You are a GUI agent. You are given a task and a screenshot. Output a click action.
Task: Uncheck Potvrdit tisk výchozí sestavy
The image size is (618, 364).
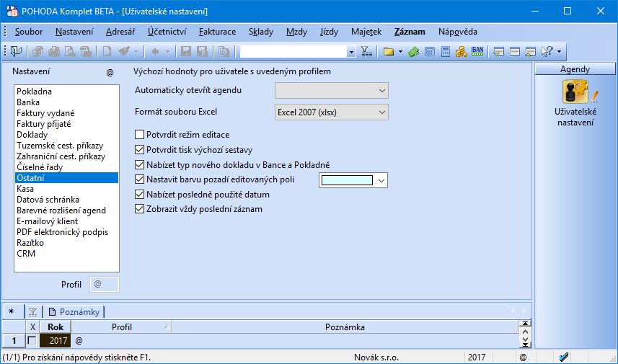(x=139, y=150)
